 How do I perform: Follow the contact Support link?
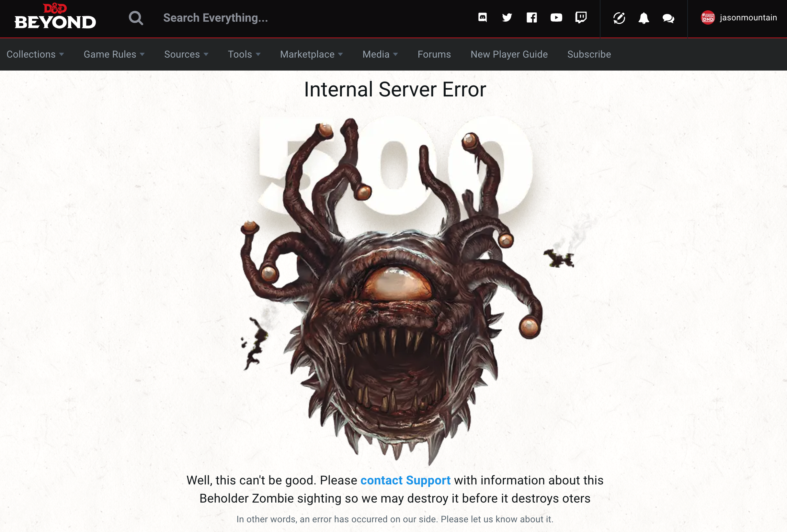(x=405, y=480)
